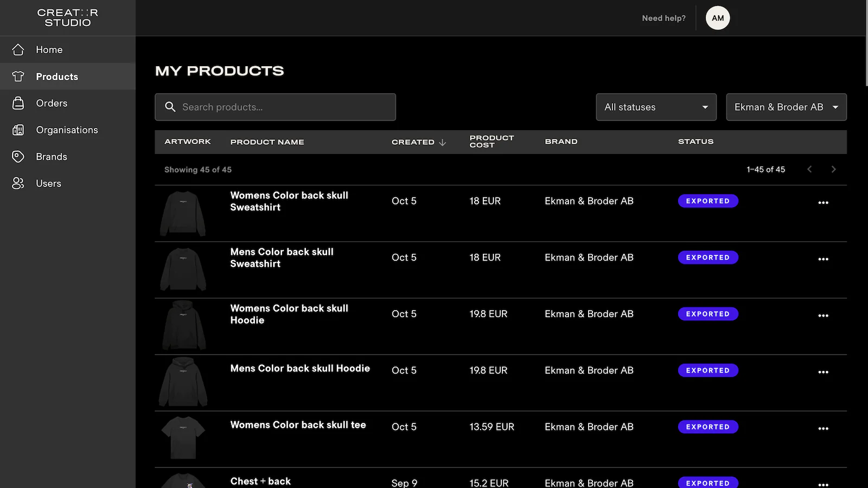Go to the Brands page
This screenshot has height=488, width=868.
(x=68, y=157)
